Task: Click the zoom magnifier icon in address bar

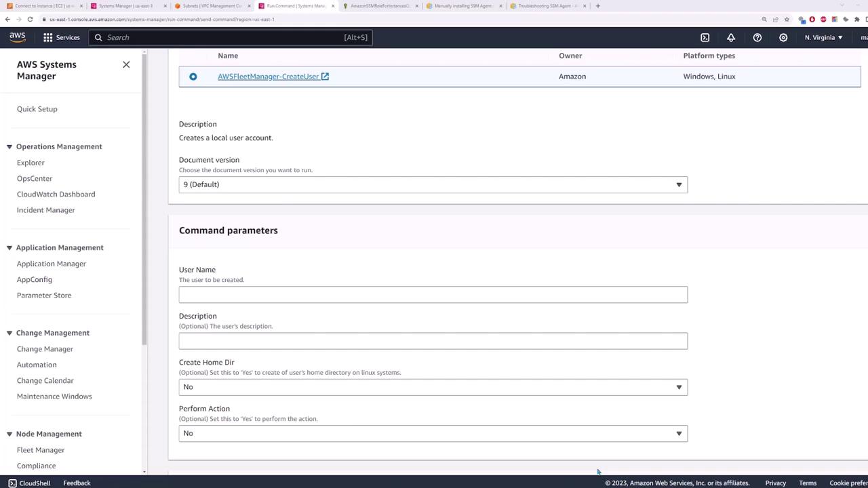Action: [764, 19]
